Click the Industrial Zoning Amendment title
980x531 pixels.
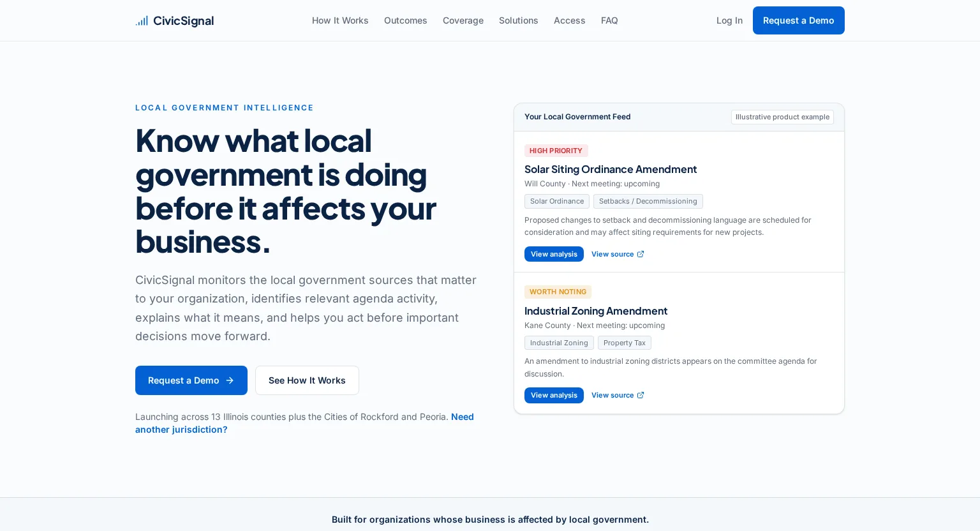pos(596,311)
